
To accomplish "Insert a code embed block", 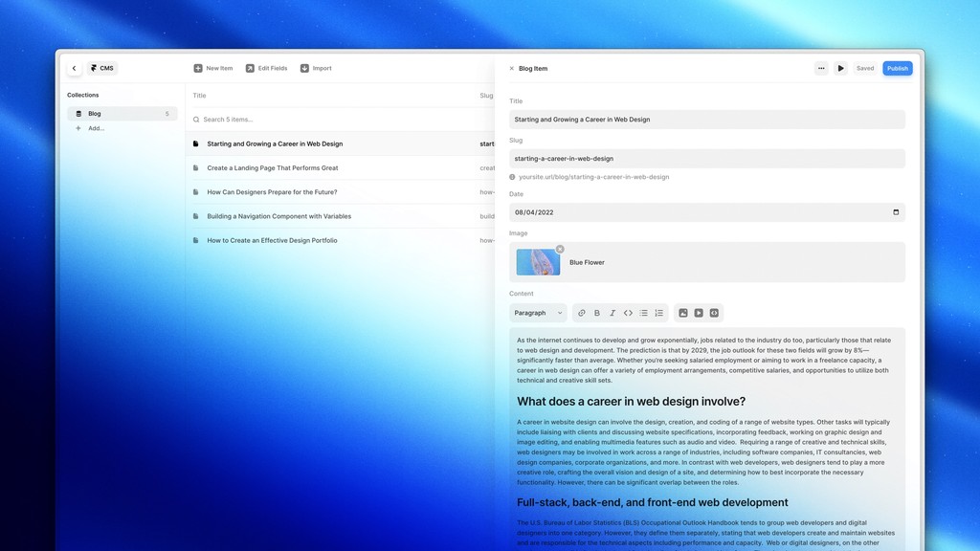I will tap(714, 313).
